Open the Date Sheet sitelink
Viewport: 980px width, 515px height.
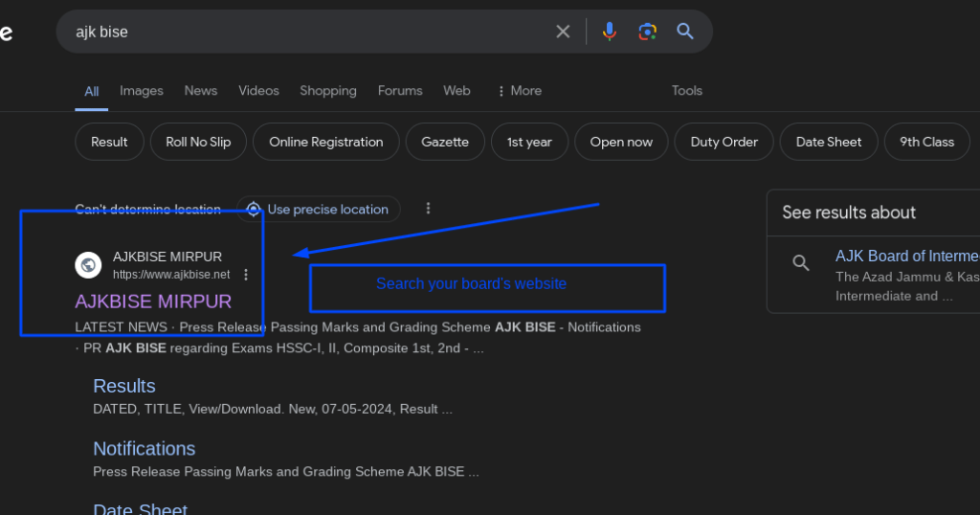[x=140, y=508]
